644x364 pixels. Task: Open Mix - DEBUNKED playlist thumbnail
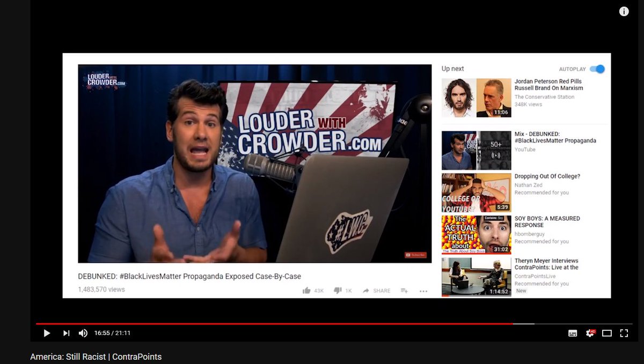[477, 151]
